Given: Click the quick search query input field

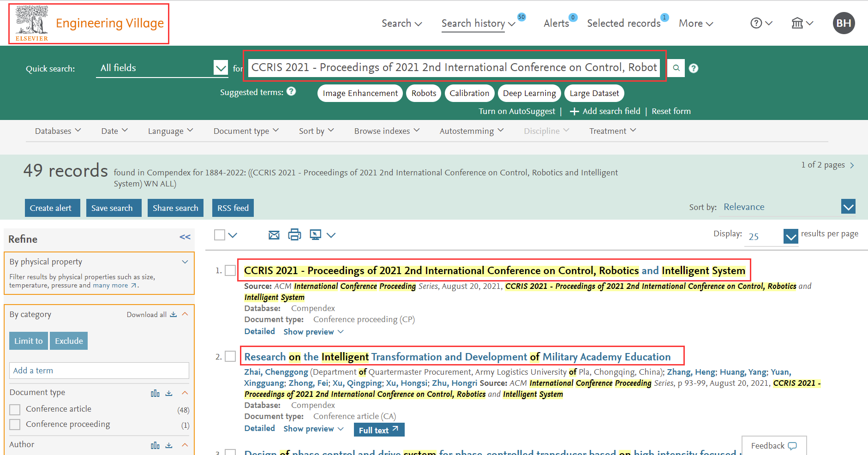Looking at the screenshot, I should pyautogui.click(x=454, y=67).
